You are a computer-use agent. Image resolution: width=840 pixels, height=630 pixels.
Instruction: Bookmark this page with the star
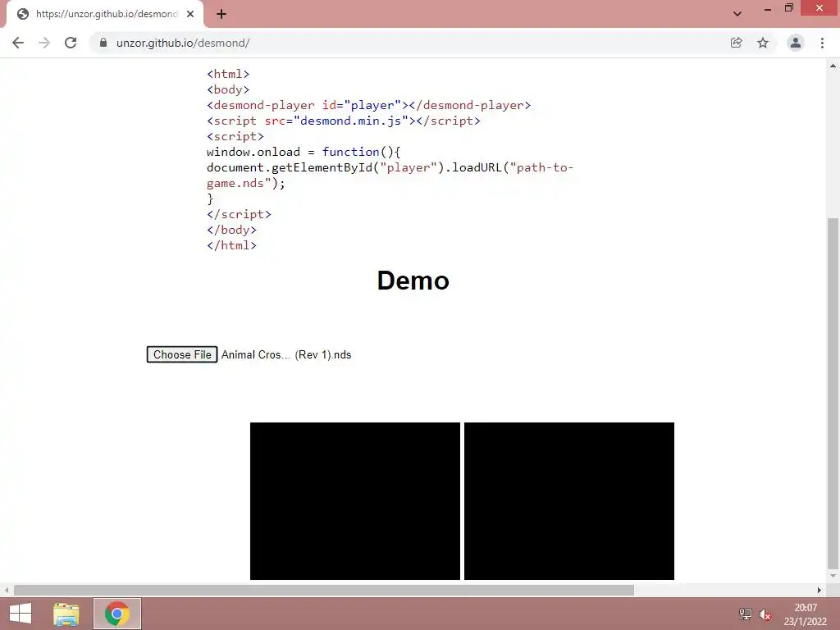click(x=763, y=43)
